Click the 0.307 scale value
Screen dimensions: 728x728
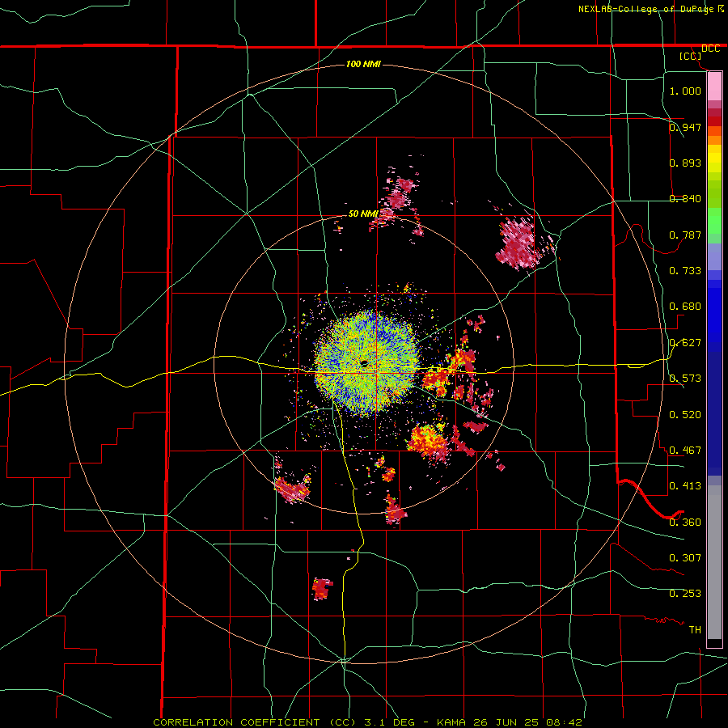point(685,557)
